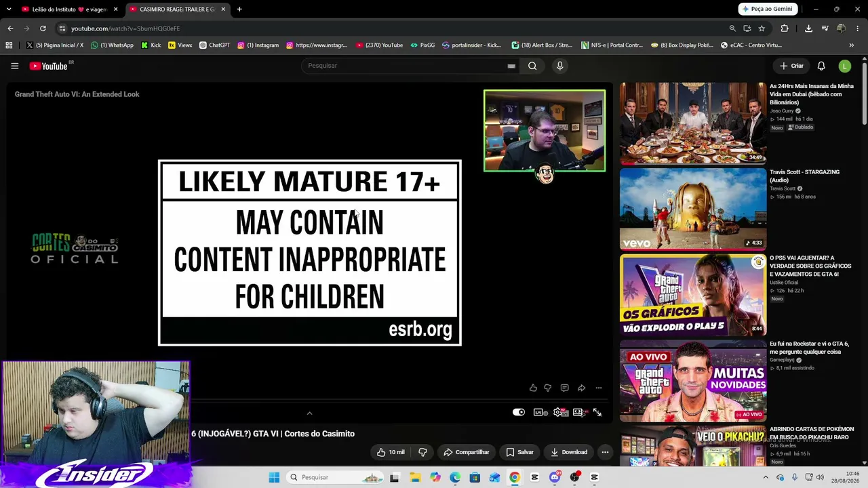
Task: Open the AO VIVO Rockstar live thumbnail
Action: (x=693, y=381)
